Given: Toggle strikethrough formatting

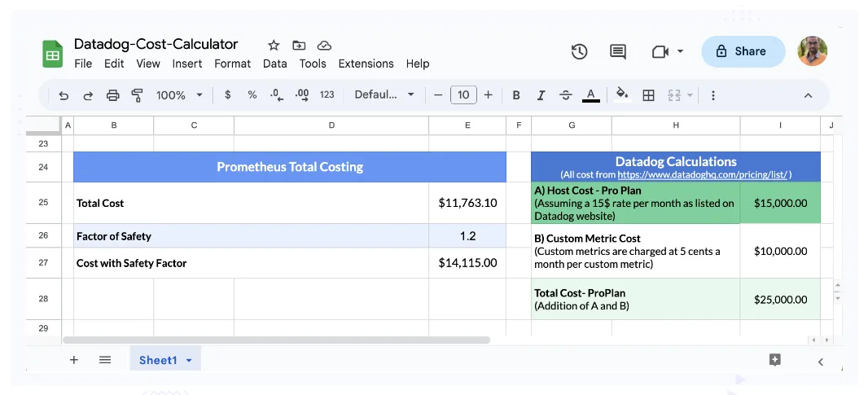Looking at the screenshot, I should (565, 95).
